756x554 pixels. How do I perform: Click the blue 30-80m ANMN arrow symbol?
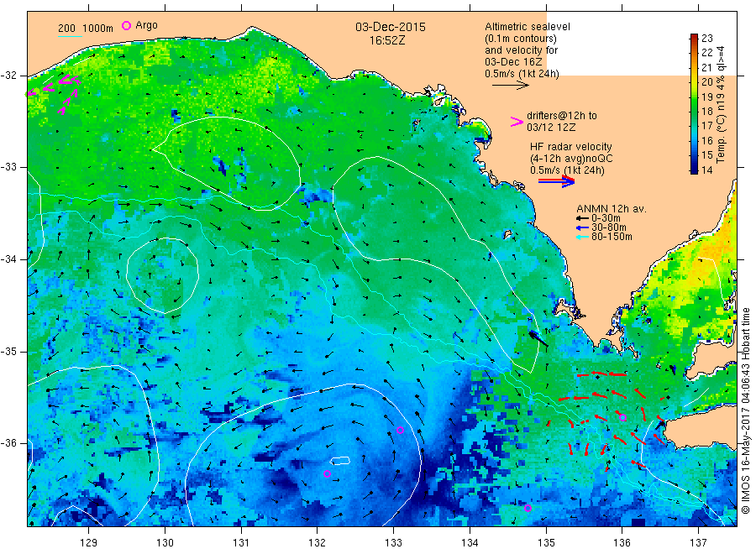tap(582, 227)
